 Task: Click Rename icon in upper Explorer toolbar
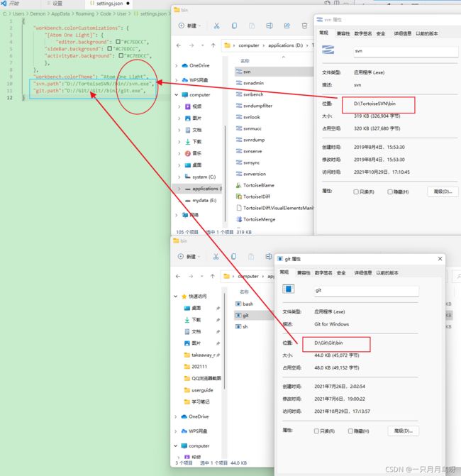click(270, 26)
